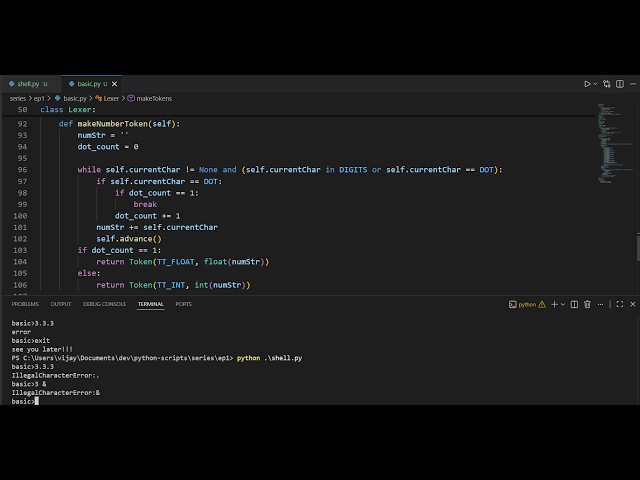The height and width of the screenshot is (480, 640).
Task: Select makeTokens method in breadcrumbs
Action: (x=154, y=98)
